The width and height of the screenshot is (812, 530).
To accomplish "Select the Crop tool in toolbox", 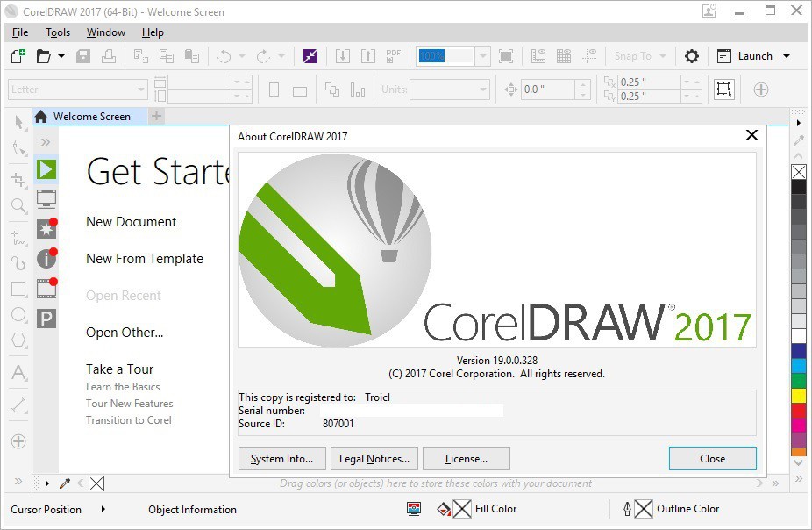I will click(18, 180).
